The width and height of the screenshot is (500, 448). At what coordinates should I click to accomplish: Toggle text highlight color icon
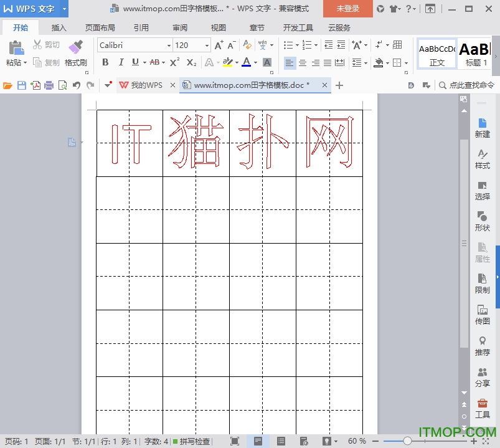(x=229, y=62)
